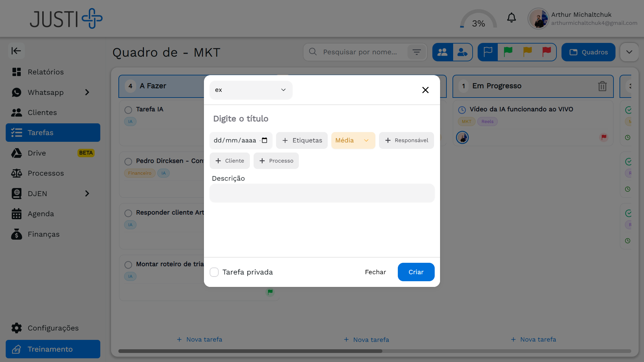Screen dimensions: 644x362
Task: Open the 'ex' board dropdown
Action: point(251,90)
